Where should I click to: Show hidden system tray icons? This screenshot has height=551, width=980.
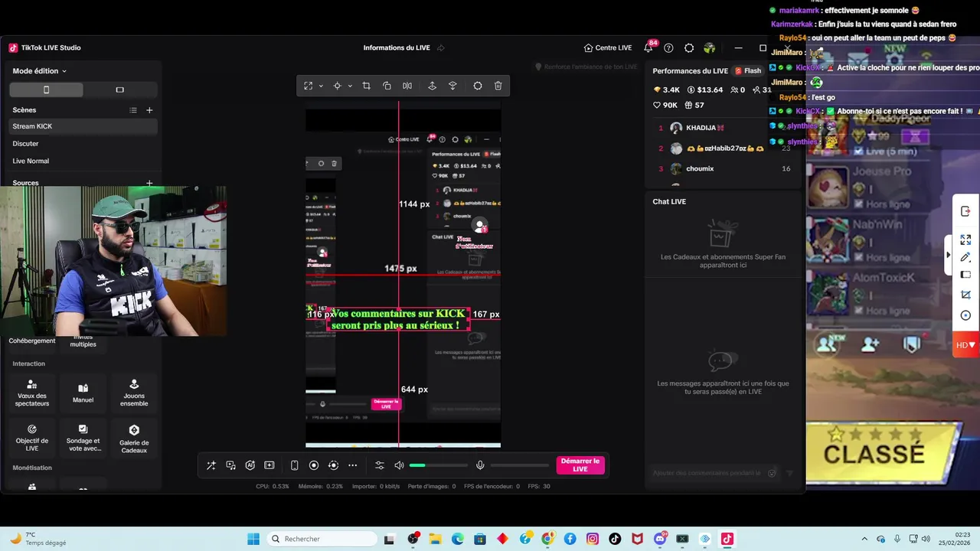pos(864,539)
